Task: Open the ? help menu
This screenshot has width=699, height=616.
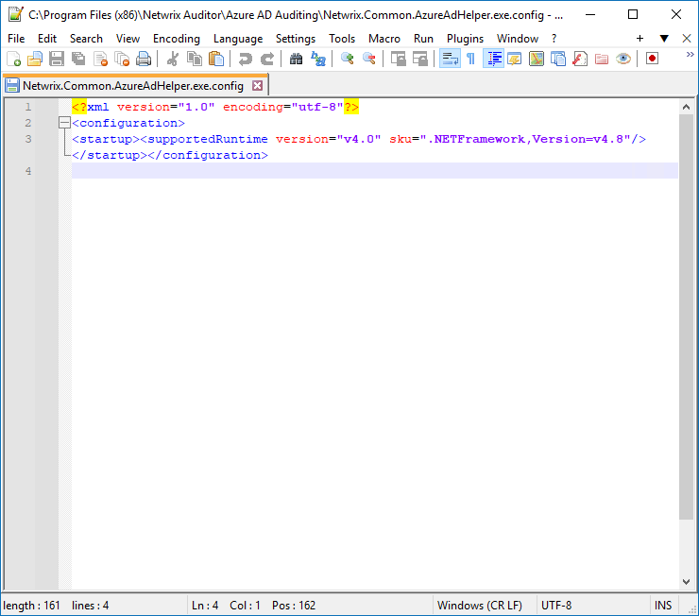Action: [x=554, y=39]
